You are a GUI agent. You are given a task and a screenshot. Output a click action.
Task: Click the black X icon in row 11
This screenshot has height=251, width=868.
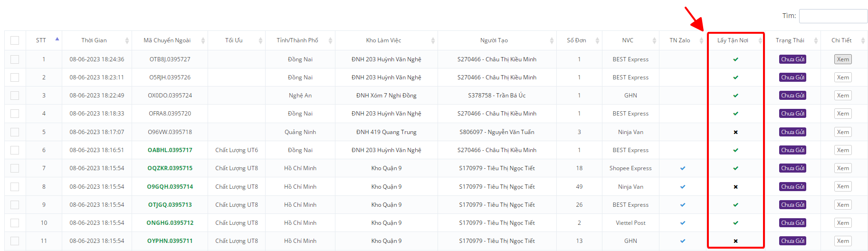(x=735, y=241)
